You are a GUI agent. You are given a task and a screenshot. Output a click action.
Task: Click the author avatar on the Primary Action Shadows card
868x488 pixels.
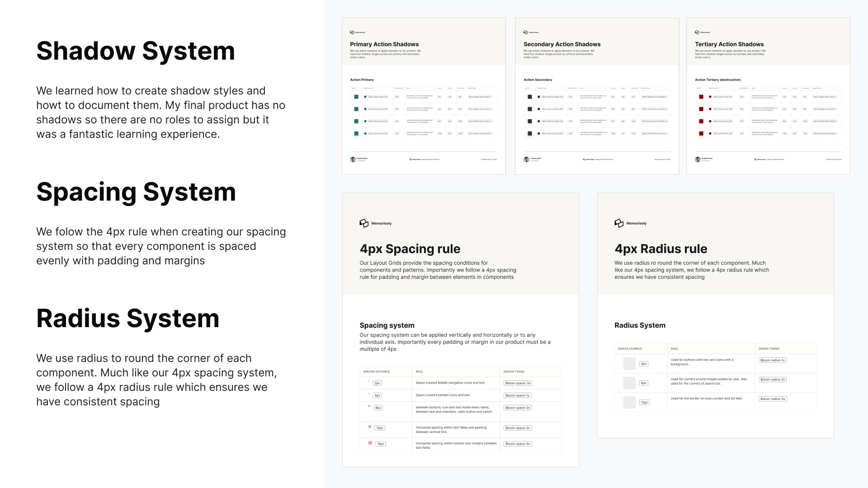coord(353,159)
